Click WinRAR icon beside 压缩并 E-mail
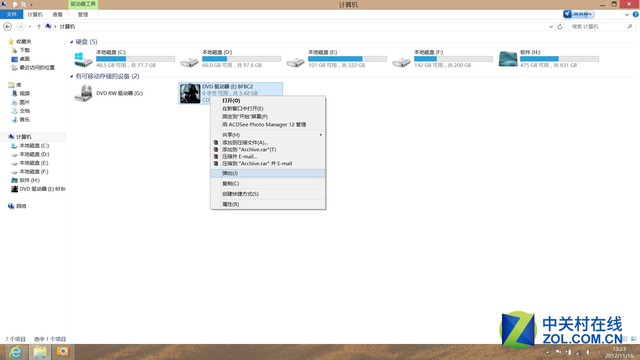This screenshot has width=640, height=360. (216, 156)
